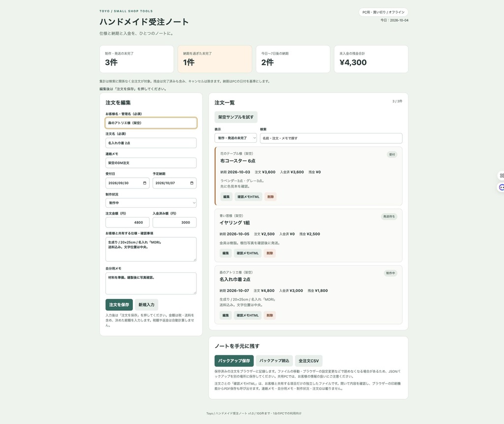The height and width of the screenshot is (424, 504).
Task: Click the ノートを手元に残す heading
Action: coord(237,346)
